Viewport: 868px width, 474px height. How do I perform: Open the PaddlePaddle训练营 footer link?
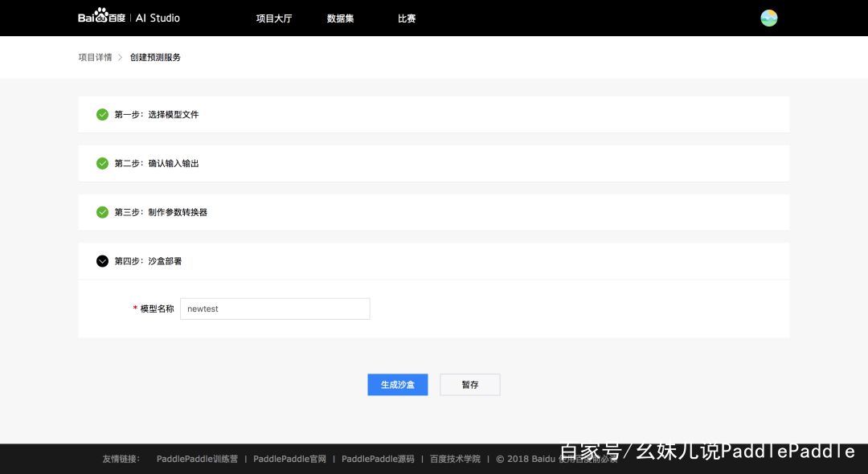[x=197, y=459]
